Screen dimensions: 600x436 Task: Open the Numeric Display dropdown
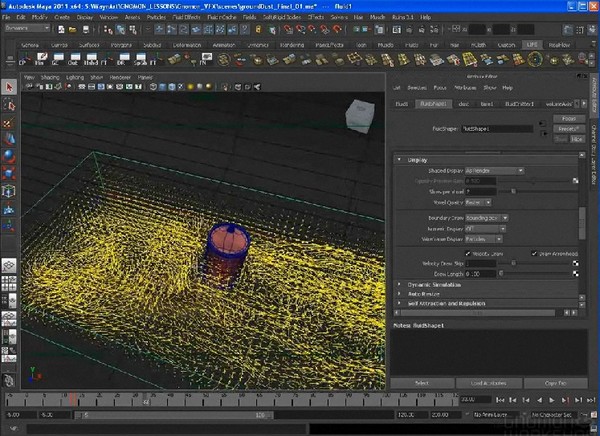(x=486, y=229)
